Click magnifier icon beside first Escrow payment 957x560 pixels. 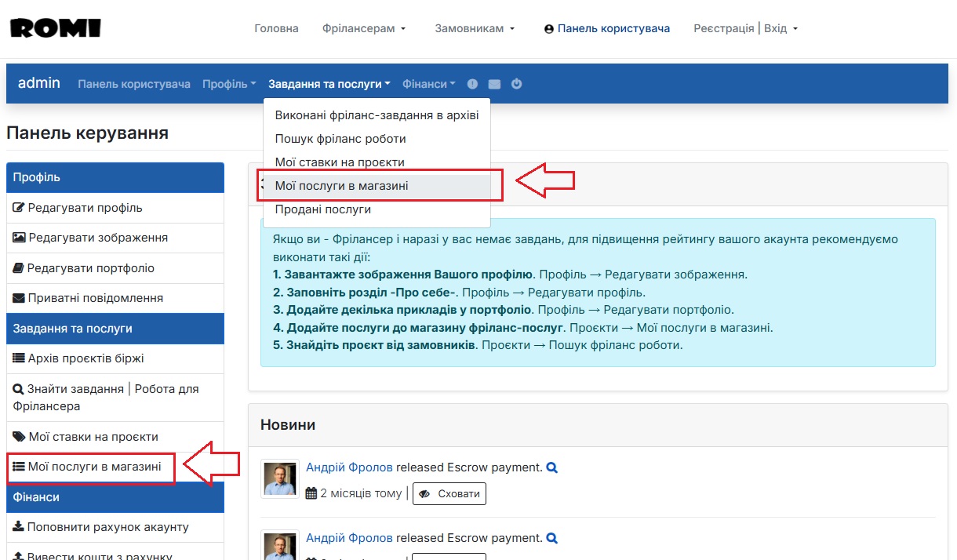point(551,467)
